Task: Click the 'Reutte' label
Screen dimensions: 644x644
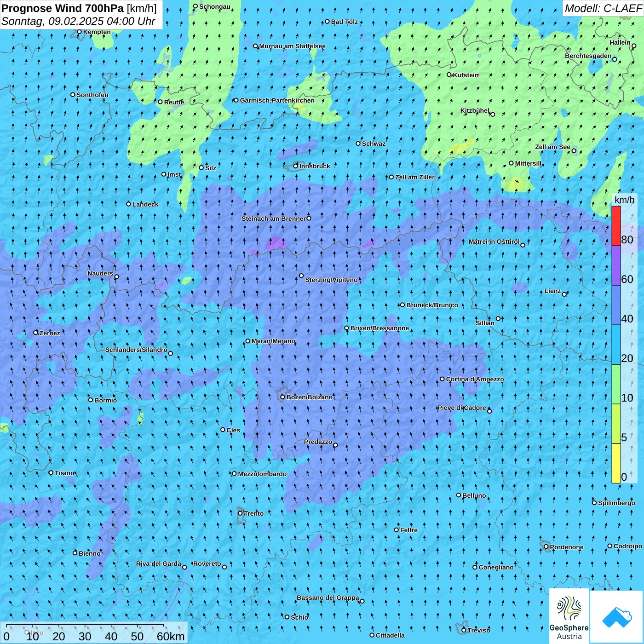Action: [x=174, y=102]
